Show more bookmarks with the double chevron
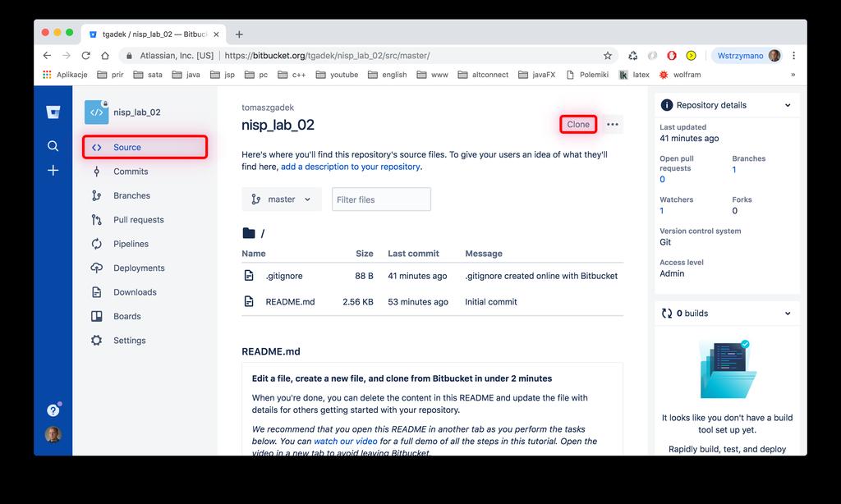The height and width of the screenshot is (504, 841). pos(793,75)
